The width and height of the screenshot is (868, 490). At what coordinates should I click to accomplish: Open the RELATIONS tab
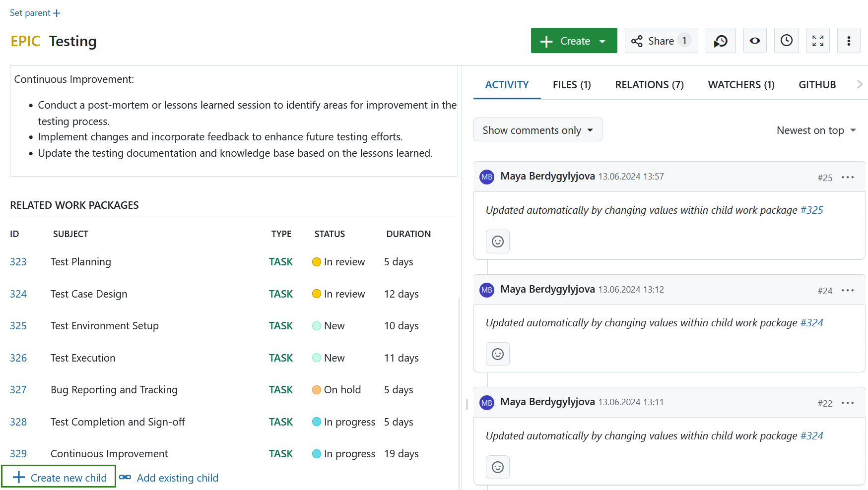pyautogui.click(x=649, y=84)
